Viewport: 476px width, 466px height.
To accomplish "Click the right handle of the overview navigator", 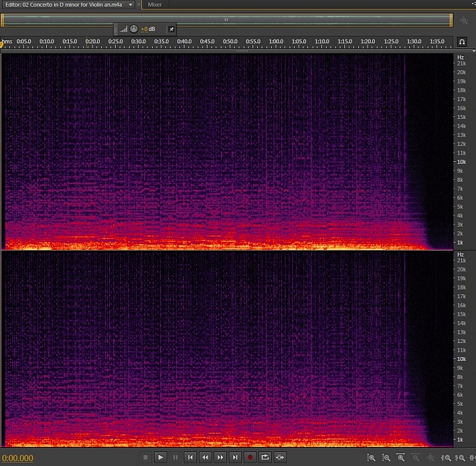I will (451, 20).
